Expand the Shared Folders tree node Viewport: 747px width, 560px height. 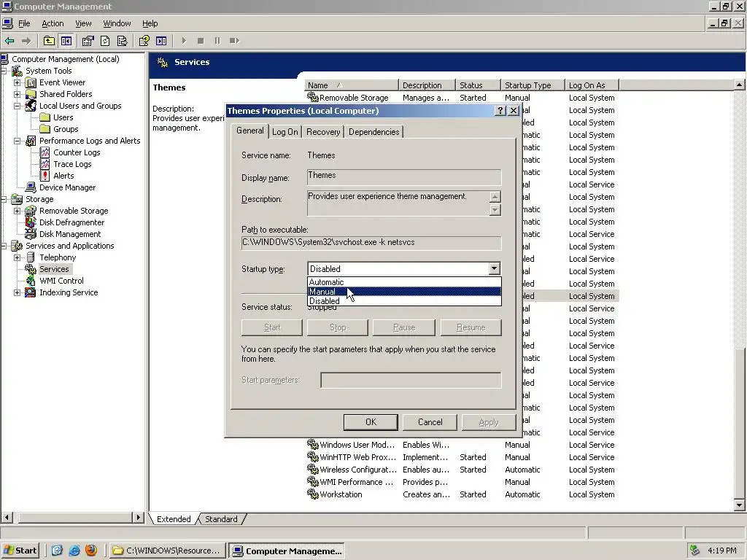click(18, 94)
